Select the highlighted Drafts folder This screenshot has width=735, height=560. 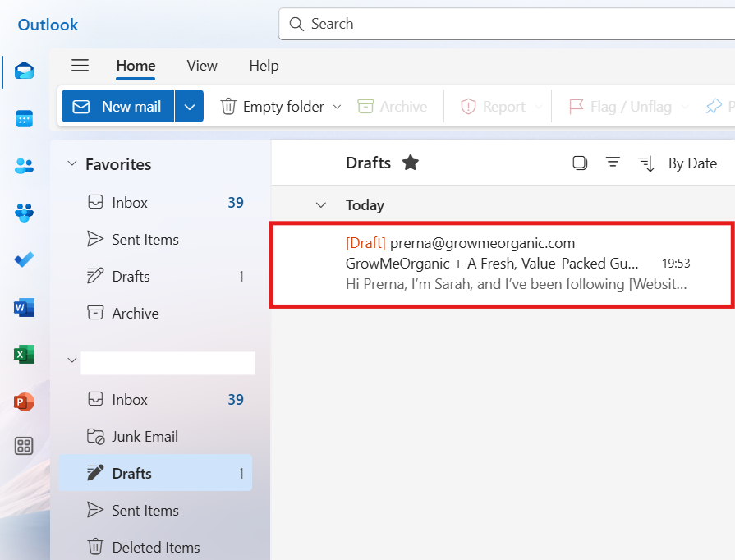pos(155,473)
